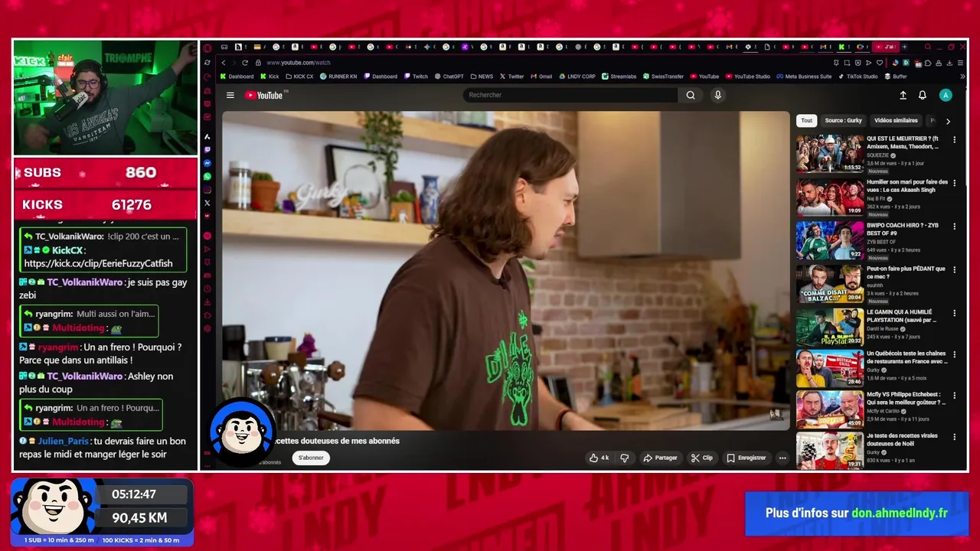Create a clip with the Clip button
This screenshot has height=551, width=980.
(x=702, y=458)
